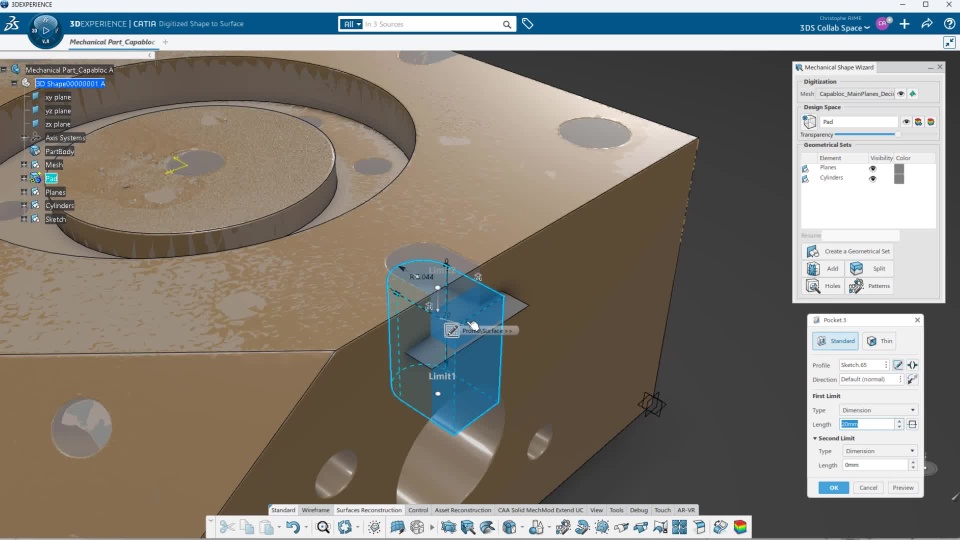Click the Add button in wizard
The image size is (960, 540).
click(822, 269)
